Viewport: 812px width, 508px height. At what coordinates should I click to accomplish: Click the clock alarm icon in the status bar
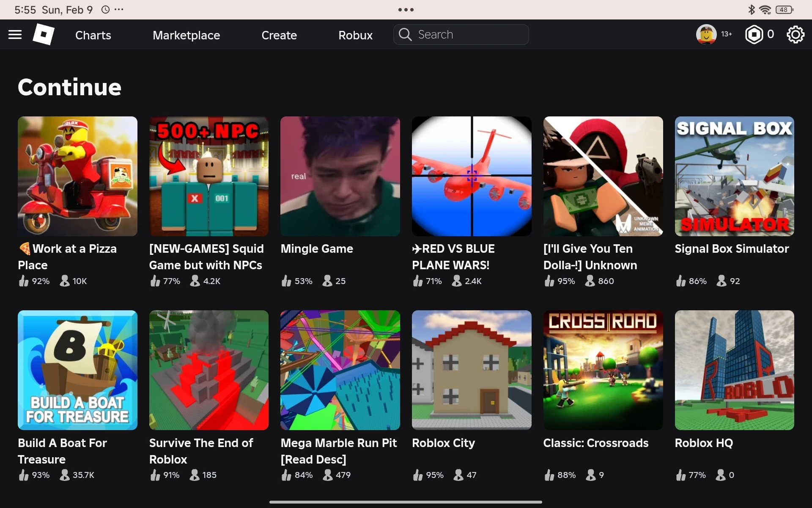pos(104,9)
